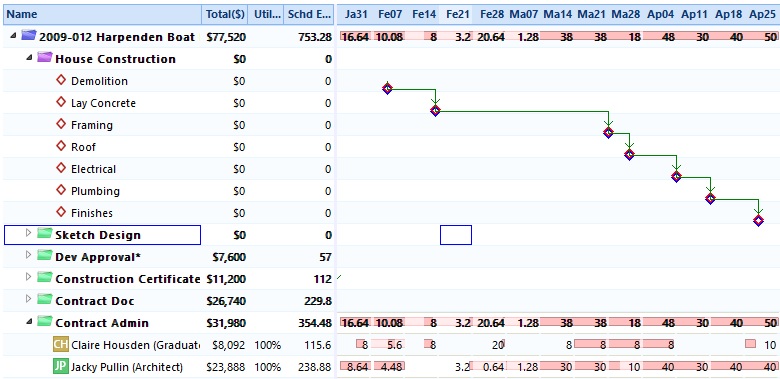Select the Jacky Pullin (Architect) resource row
This screenshot has height=379, width=780.
pyautogui.click(x=127, y=367)
